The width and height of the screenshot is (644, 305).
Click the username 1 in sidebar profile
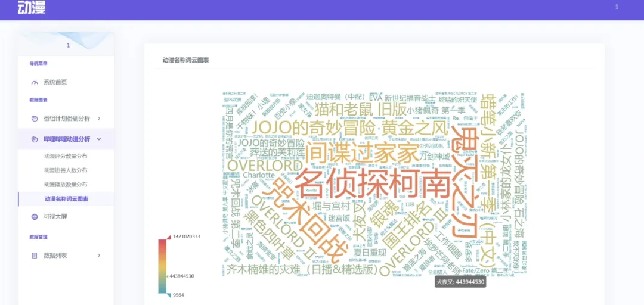pos(68,45)
